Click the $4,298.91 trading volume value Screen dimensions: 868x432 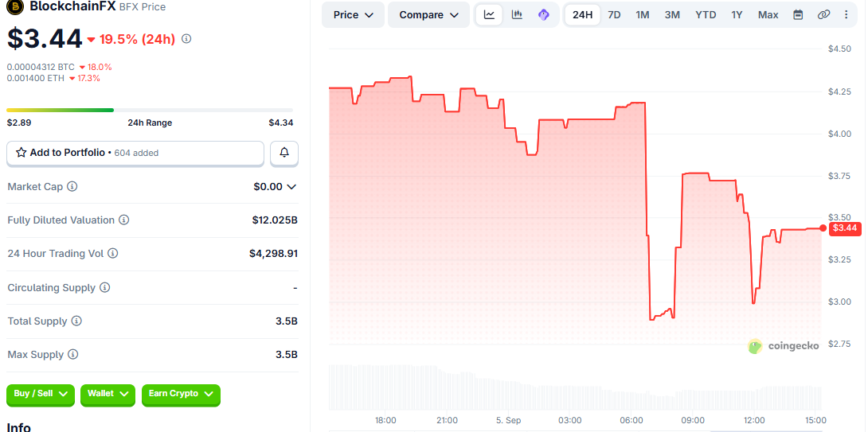(x=273, y=253)
